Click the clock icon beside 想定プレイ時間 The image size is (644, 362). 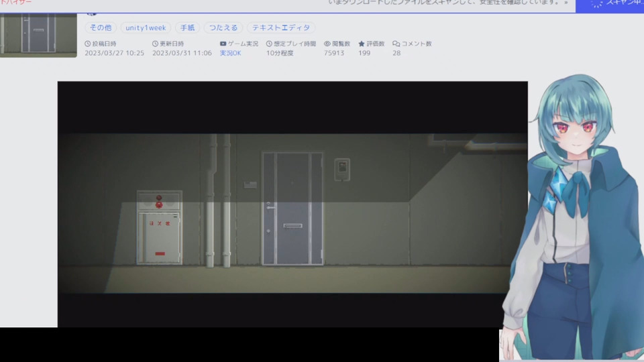269,44
